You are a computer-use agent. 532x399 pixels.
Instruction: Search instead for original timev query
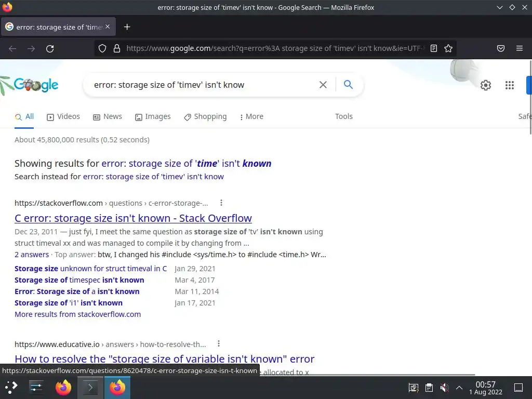153,177
